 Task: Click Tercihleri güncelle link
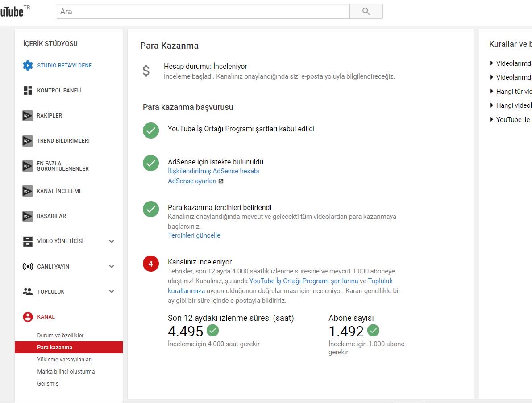pyautogui.click(x=194, y=235)
